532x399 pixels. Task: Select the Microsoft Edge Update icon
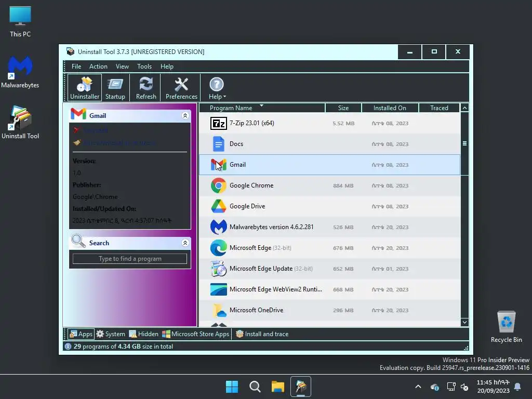coord(219,269)
